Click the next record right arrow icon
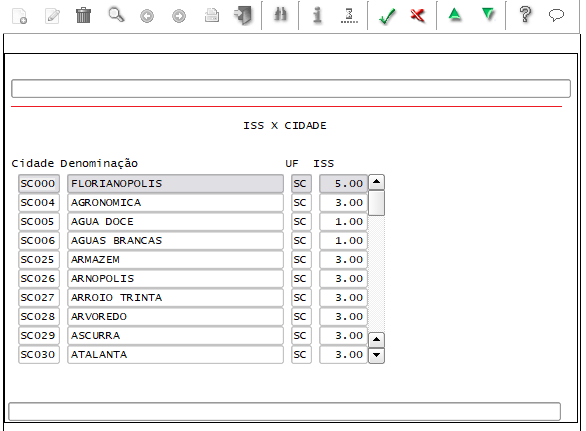The width and height of the screenshot is (586, 431). pyautogui.click(x=179, y=16)
